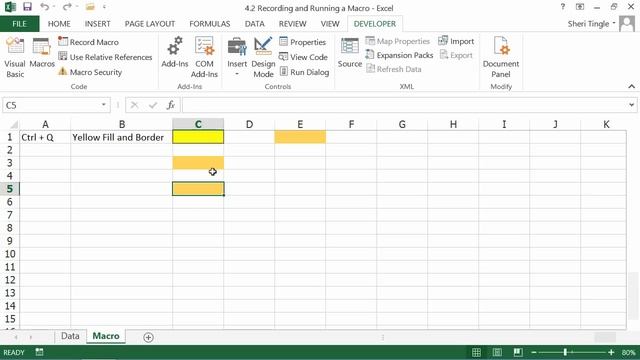640x360 pixels.
Task: Click Run Dialog
Action: tap(304, 72)
